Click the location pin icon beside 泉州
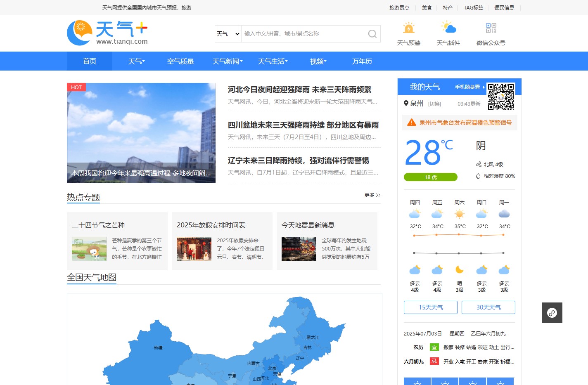The image size is (588, 385). click(406, 103)
